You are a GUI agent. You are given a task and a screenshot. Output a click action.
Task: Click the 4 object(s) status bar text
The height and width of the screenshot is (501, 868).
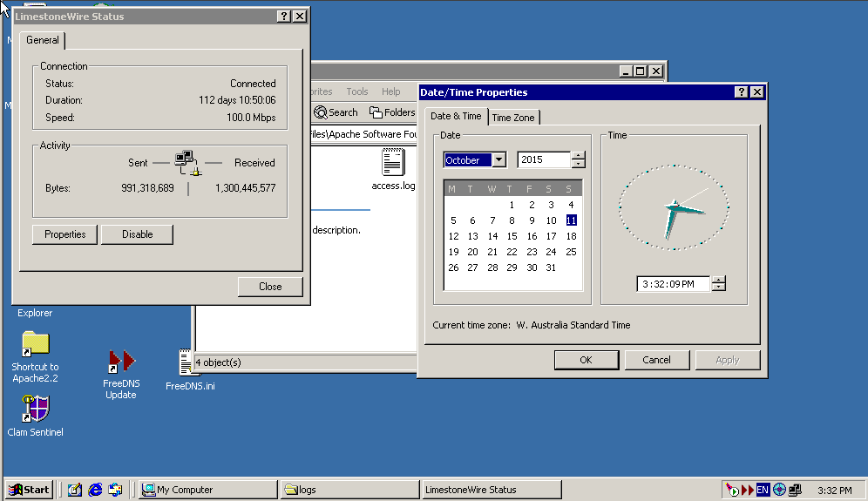click(x=218, y=362)
